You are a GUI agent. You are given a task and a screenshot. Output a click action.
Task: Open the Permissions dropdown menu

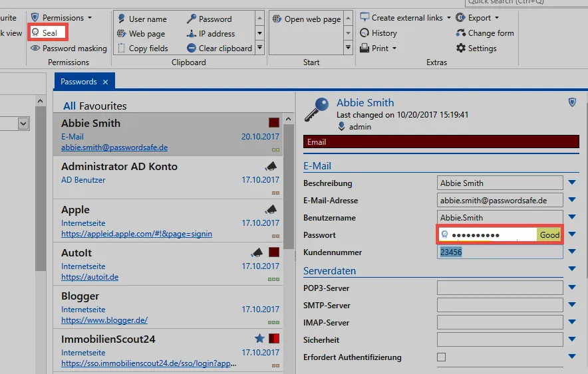pyautogui.click(x=90, y=17)
